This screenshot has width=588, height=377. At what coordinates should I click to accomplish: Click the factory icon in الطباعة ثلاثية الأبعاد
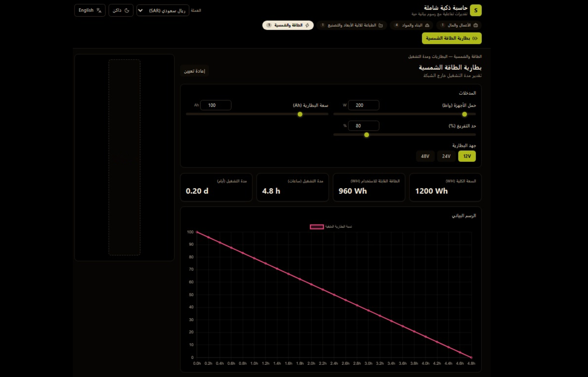381,25
